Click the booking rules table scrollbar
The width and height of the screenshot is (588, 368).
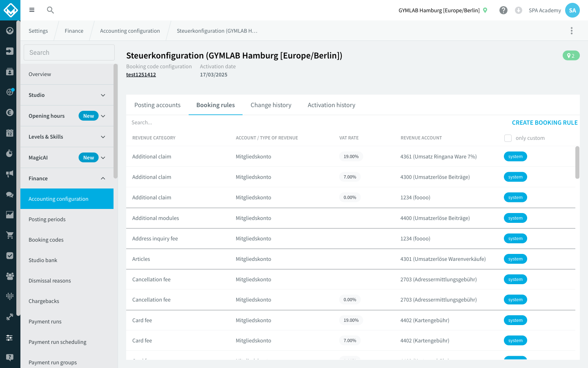[x=577, y=162]
